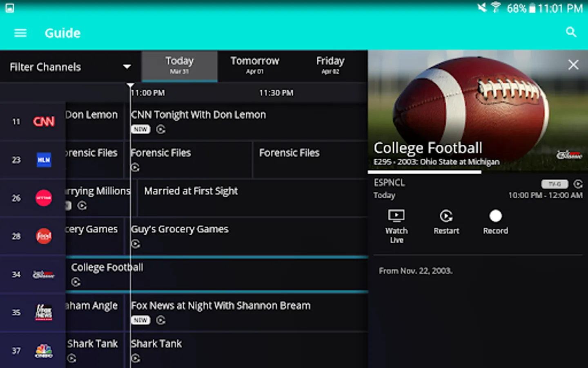Switch to the Friday tab
Screen dimensions: 588x368
330,66
